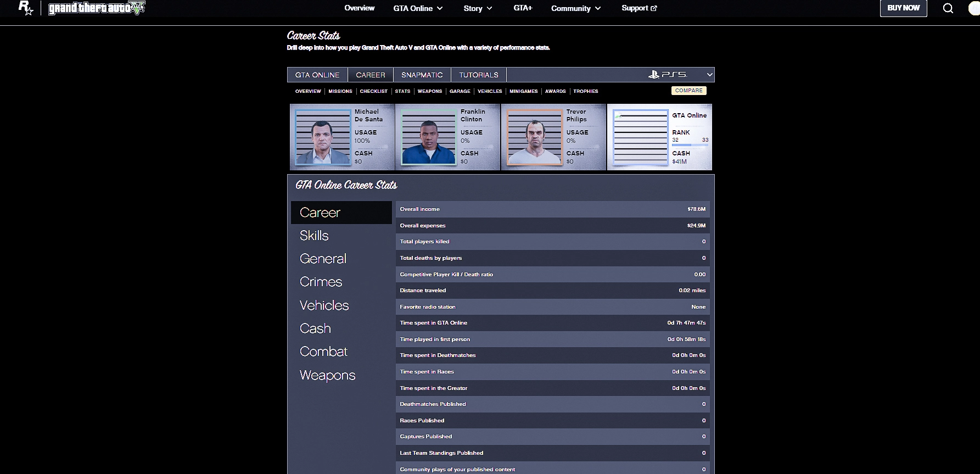
Task: Open the GARAGE sub-navigation link
Action: tap(460, 91)
